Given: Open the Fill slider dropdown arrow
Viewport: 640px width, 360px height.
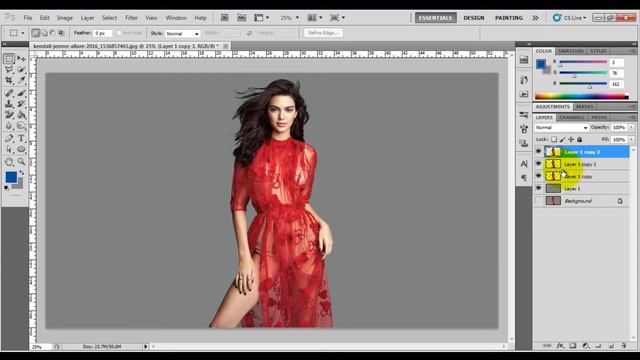Looking at the screenshot, I should point(631,140).
